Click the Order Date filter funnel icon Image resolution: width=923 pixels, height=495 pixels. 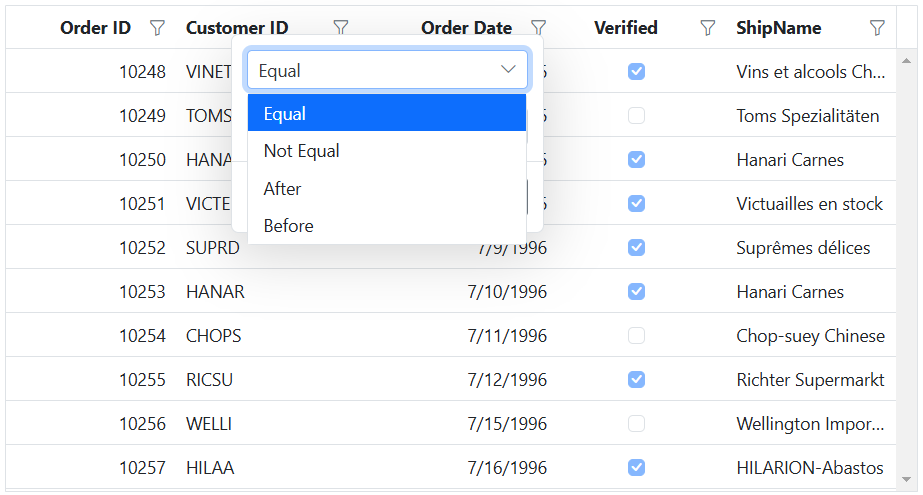point(539,28)
